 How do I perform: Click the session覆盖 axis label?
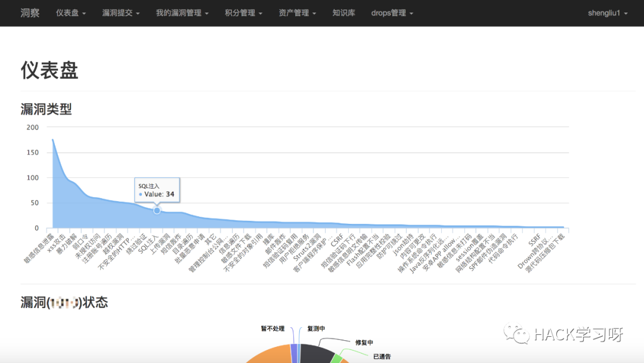point(470,248)
